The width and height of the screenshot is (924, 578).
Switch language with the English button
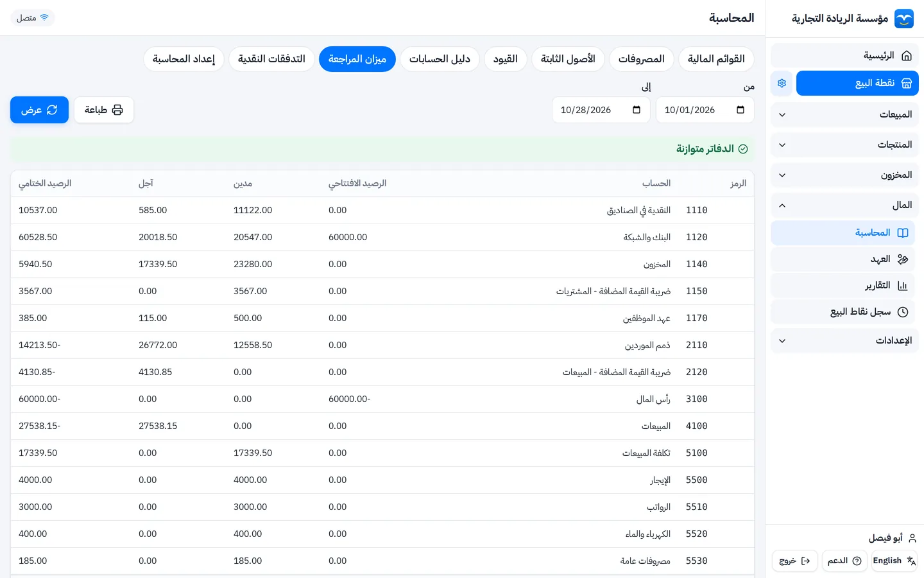894,561
